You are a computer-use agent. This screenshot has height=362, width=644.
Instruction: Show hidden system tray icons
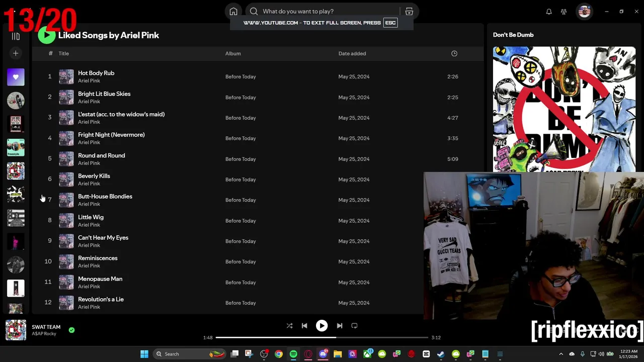(561, 354)
